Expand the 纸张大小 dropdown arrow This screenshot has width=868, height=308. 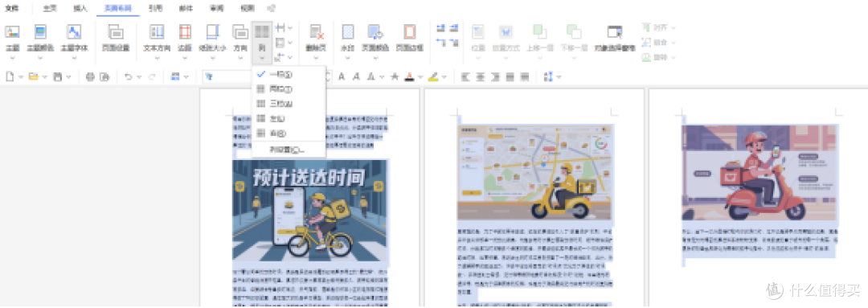[213, 58]
